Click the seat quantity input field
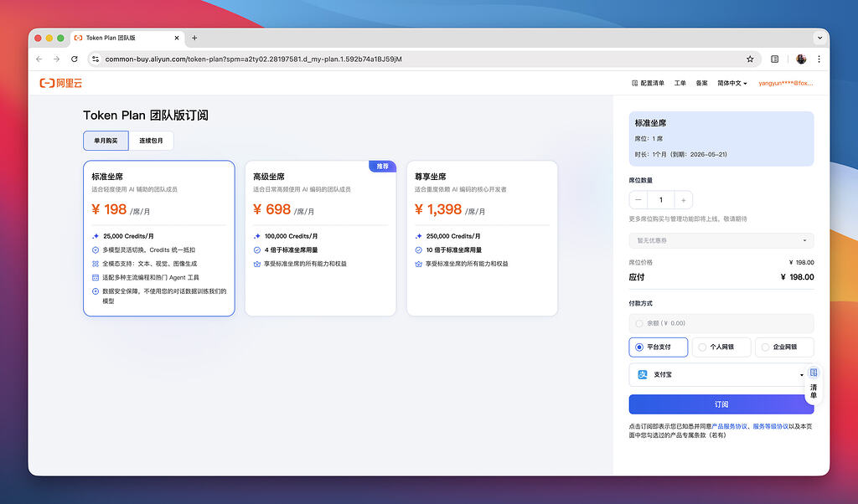 pyautogui.click(x=661, y=200)
